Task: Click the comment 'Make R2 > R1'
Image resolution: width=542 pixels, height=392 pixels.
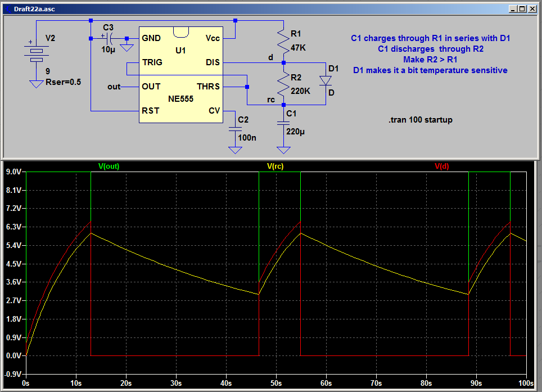Action: [x=430, y=60]
